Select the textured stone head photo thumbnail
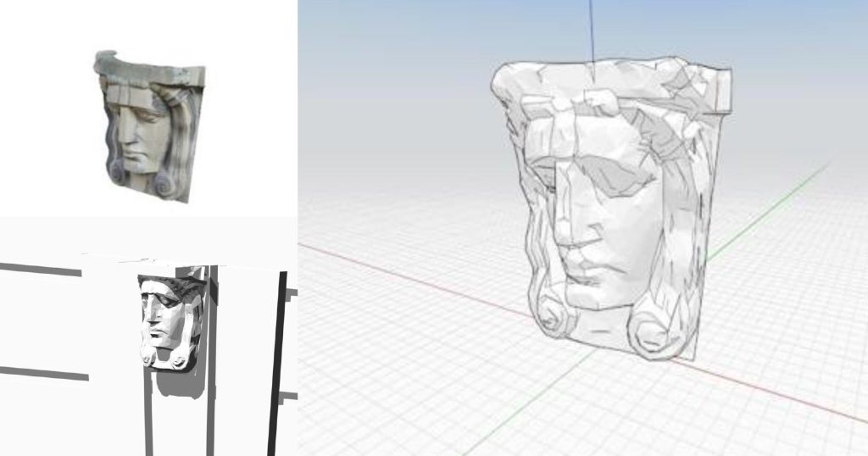The image size is (868, 456). (150, 125)
